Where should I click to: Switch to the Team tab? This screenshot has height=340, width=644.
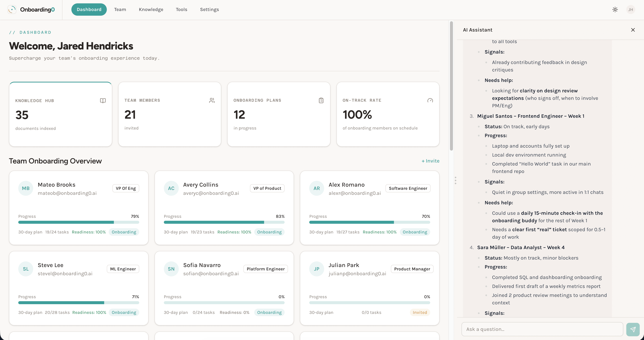tap(120, 10)
